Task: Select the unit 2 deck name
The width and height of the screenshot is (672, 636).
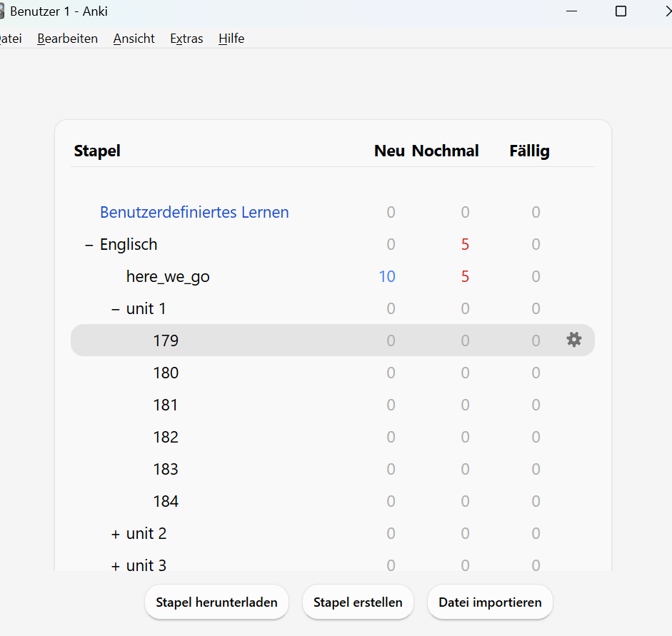Action: pyautogui.click(x=146, y=534)
